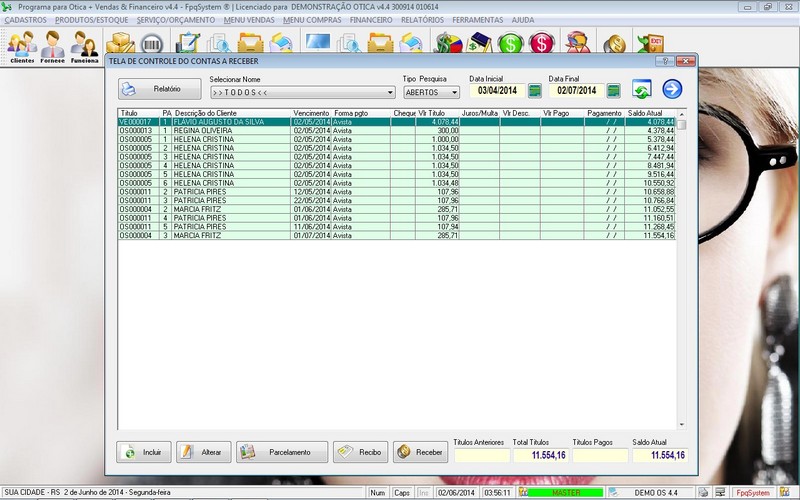This screenshot has width=800, height=500.
Task: Open the FINANCEIRO menu
Action: pyautogui.click(x=371, y=20)
